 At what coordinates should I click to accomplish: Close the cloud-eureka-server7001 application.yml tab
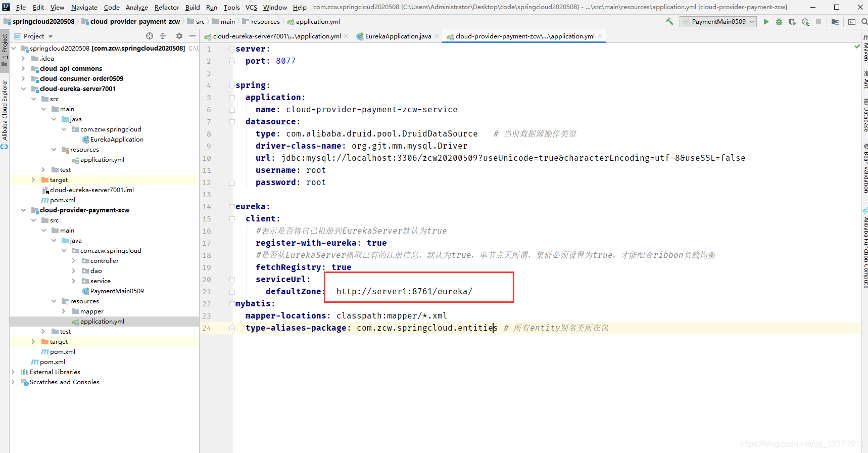(x=346, y=36)
